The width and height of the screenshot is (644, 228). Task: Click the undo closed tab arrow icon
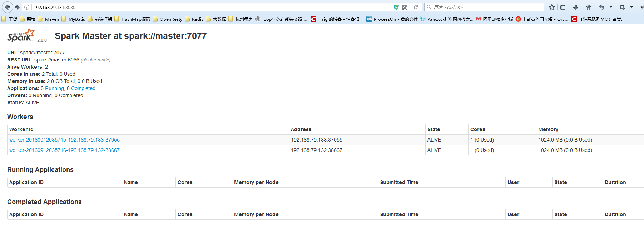(601, 7)
